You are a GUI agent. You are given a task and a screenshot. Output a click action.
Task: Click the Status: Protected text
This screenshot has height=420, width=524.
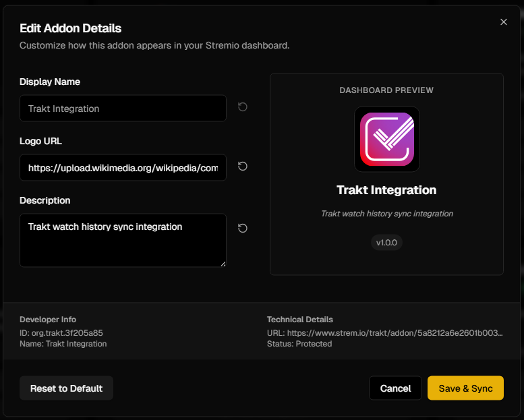299,344
